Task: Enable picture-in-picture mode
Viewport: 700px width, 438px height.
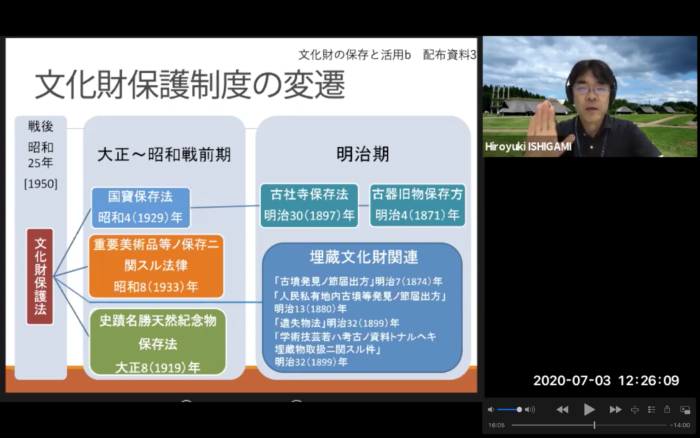Action: (685, 409)
